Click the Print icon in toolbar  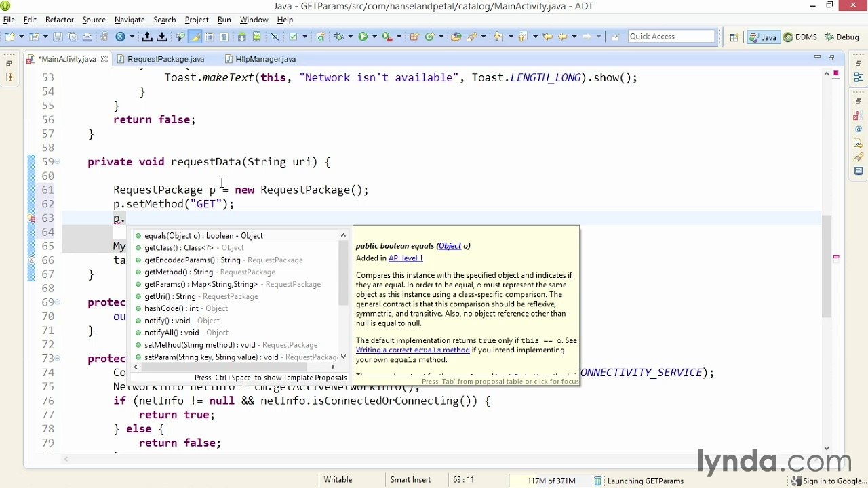pos(87,37)
